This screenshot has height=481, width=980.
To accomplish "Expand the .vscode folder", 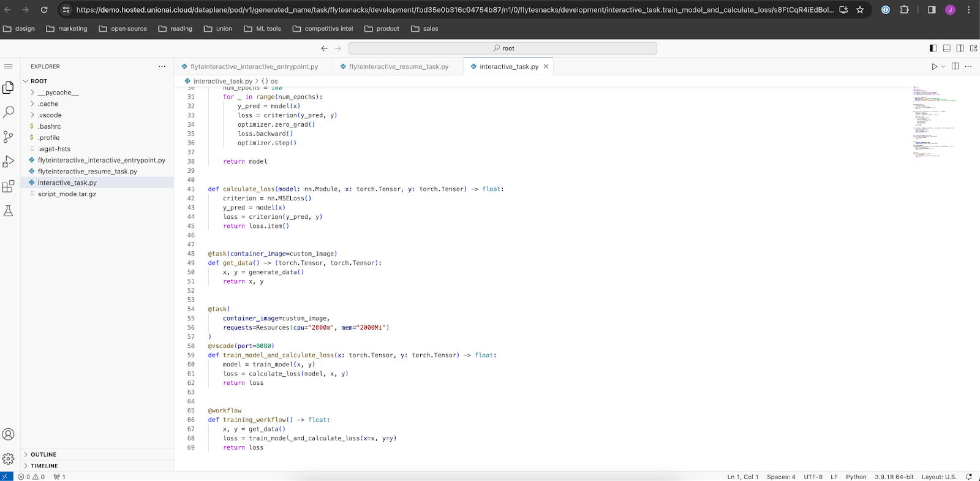I will (x=97, y=115).
